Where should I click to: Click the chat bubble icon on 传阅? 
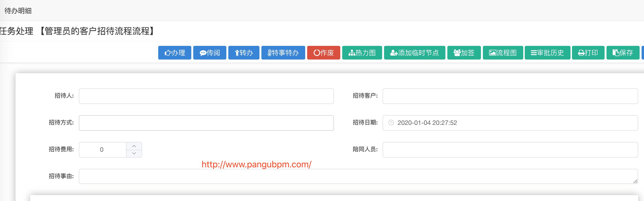(x=203, y=53)
